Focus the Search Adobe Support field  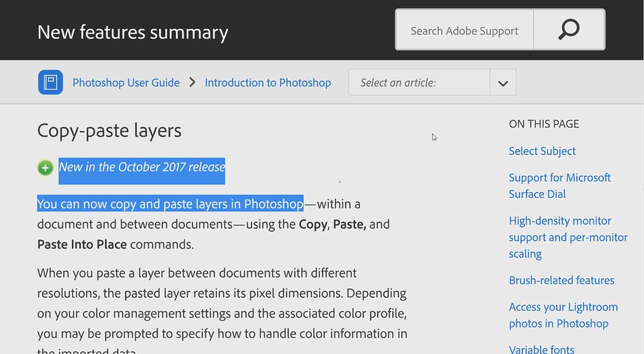[x=464, y=30]
